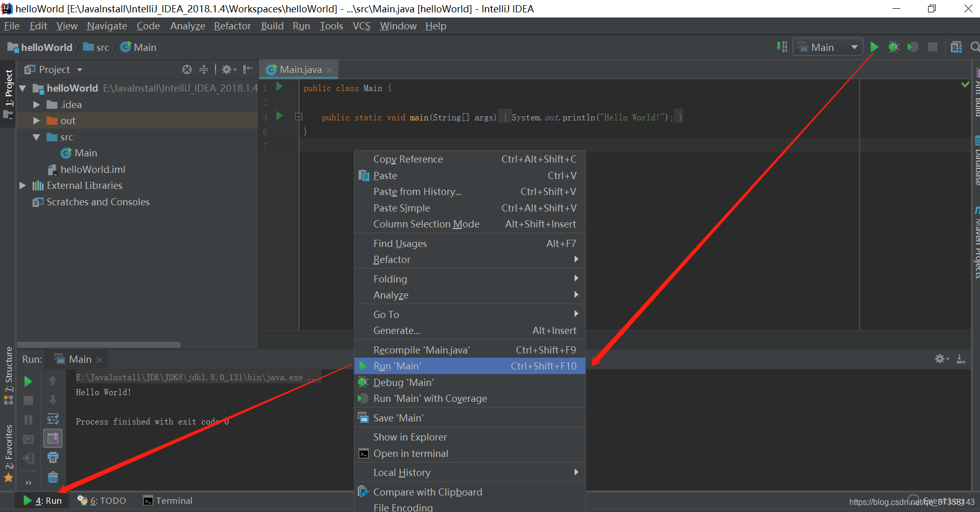Open the Build menu
The height and width of the screenshot is (512, 980).
[x=272, y=26]
